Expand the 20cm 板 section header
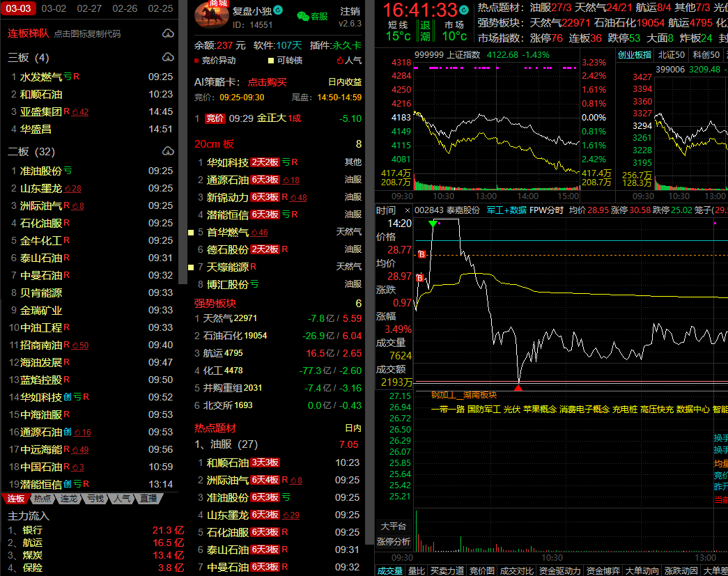Screen dimensions: 728x576 pyautogui.click(x=213, y=144)
